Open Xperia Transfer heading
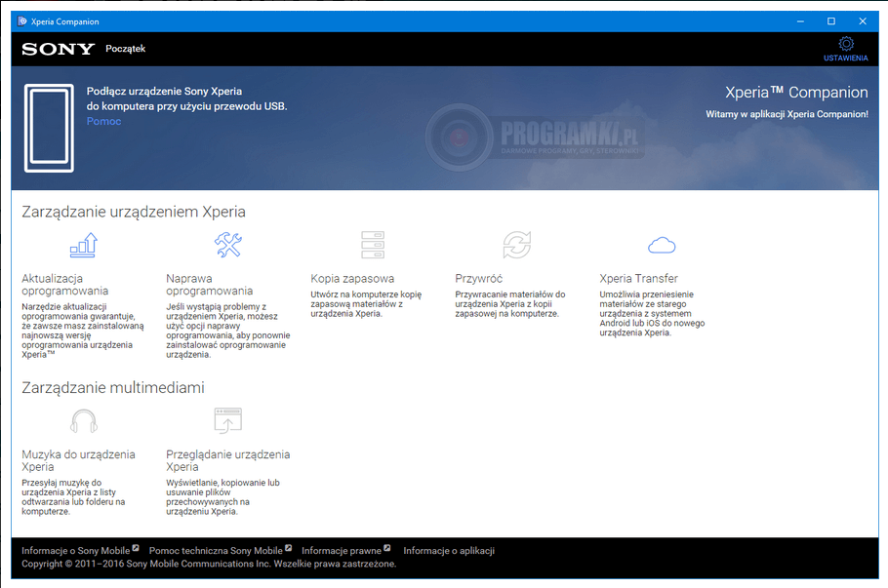 click(x=638, y=279)
